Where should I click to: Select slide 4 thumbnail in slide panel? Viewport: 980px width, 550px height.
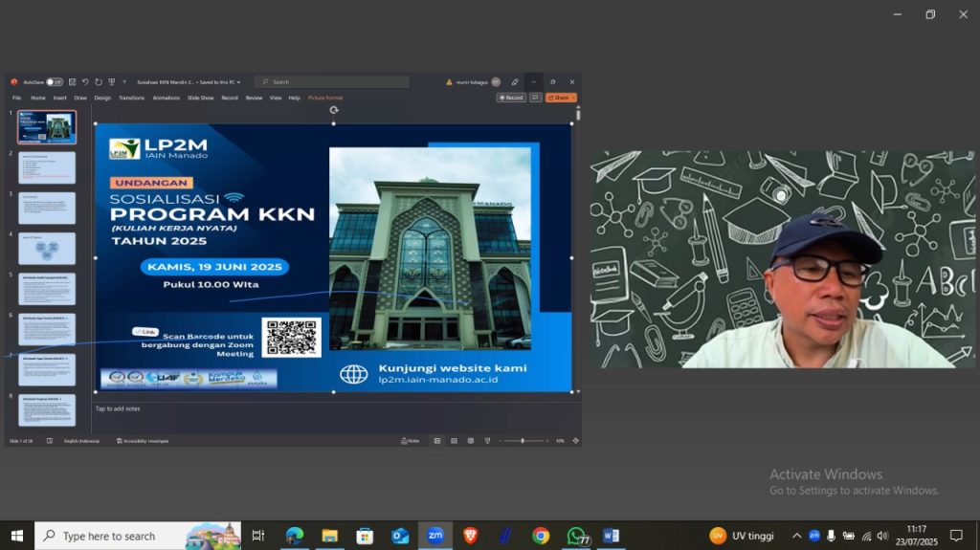click(47, 249)
